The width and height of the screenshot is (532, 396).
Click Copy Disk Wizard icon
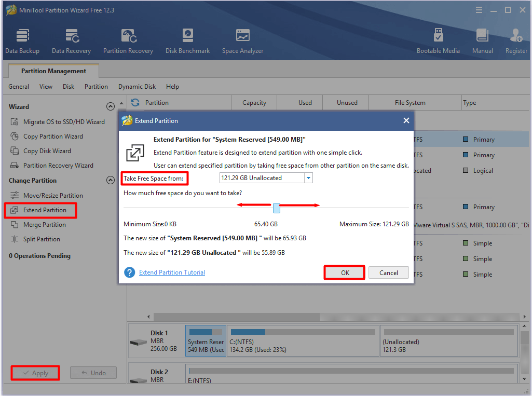[x=14, y=151]
